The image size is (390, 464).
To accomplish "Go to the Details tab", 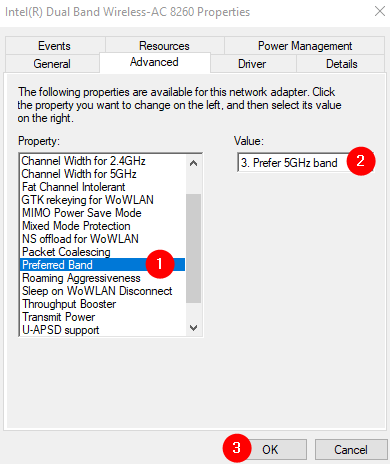I will tap(341, 64).
